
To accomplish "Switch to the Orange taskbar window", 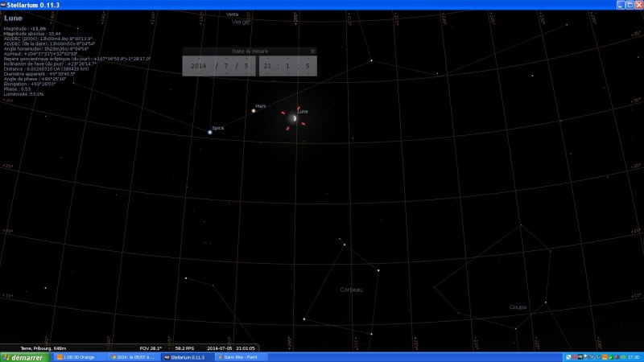I will (79, 357).
